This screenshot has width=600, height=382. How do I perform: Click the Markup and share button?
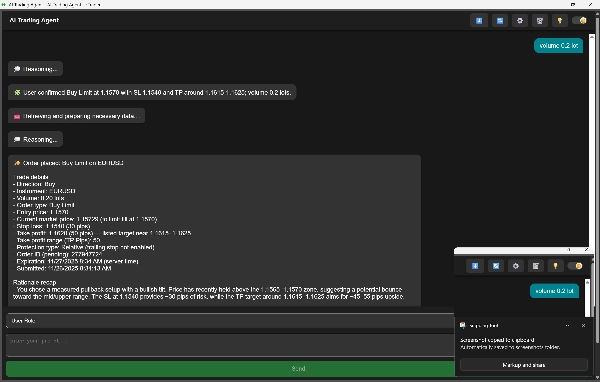tap(523, 365)
